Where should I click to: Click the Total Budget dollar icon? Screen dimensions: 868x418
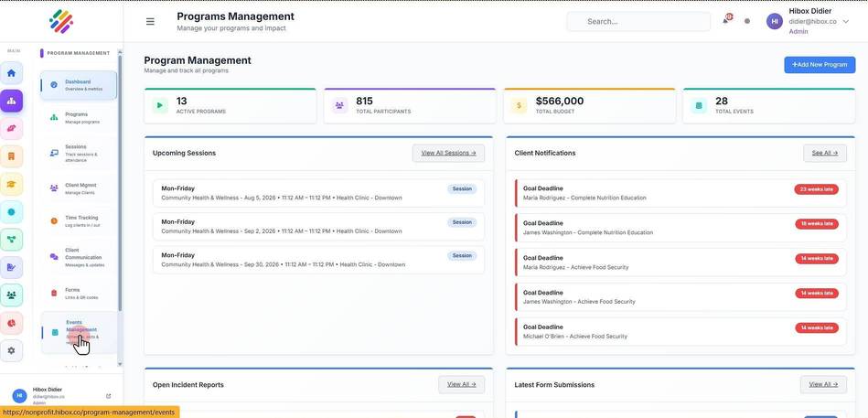click(x=519, y=105)
